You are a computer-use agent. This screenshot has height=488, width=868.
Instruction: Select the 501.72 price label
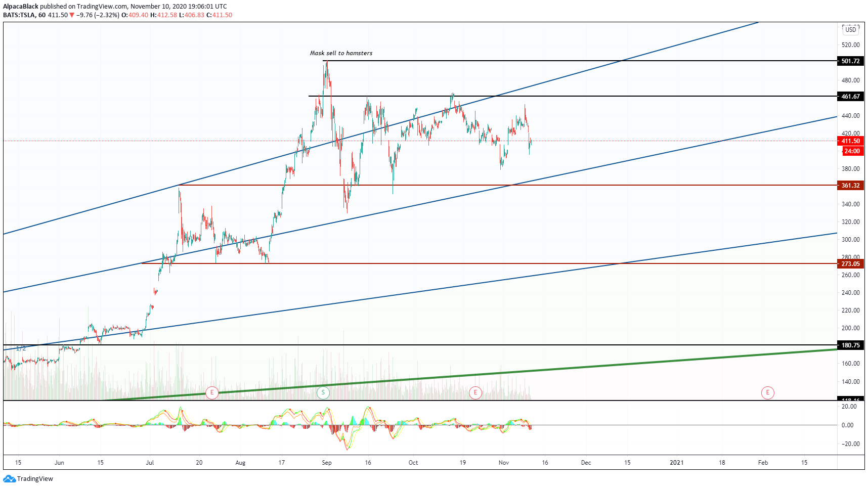pyautogui.click(x=850, y=61)
